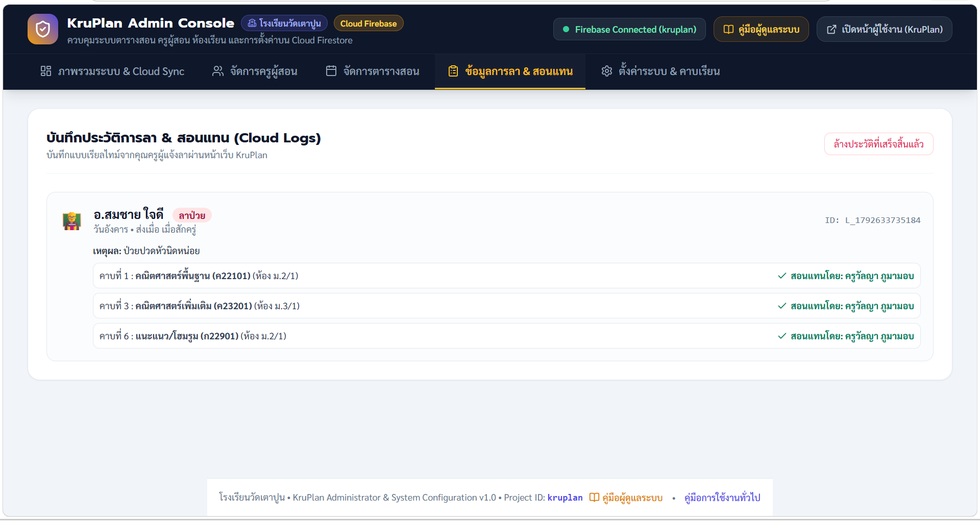Click the ID: L_1792633735184 text
This screenshot has width=980, height=521.
872,220
